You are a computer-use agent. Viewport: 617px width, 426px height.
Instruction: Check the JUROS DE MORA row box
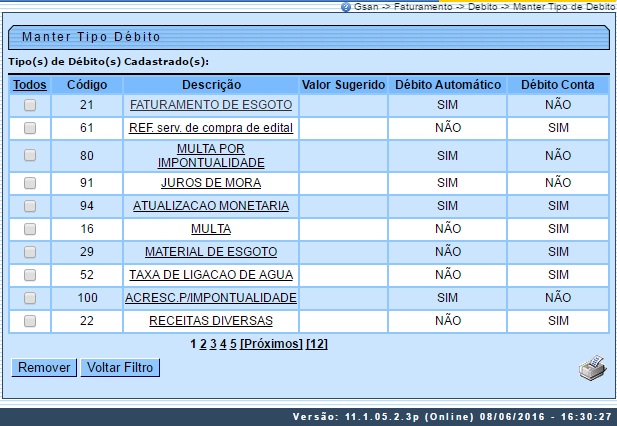[x=30, y=183]
